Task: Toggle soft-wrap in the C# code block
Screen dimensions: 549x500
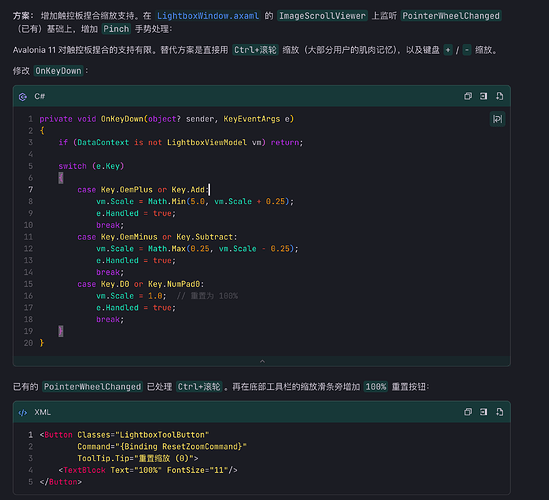Action: click(497, 119)
